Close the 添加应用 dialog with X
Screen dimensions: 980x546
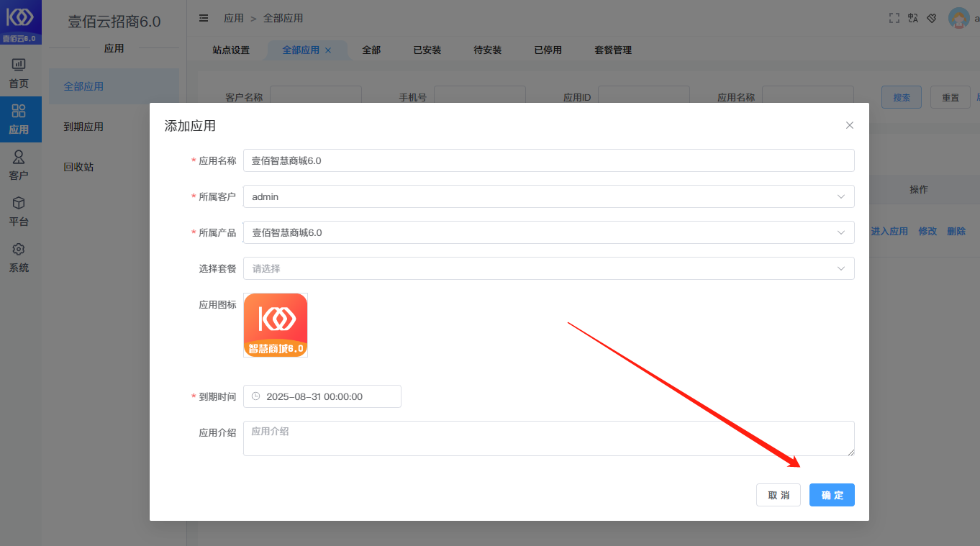pos(850,125)
